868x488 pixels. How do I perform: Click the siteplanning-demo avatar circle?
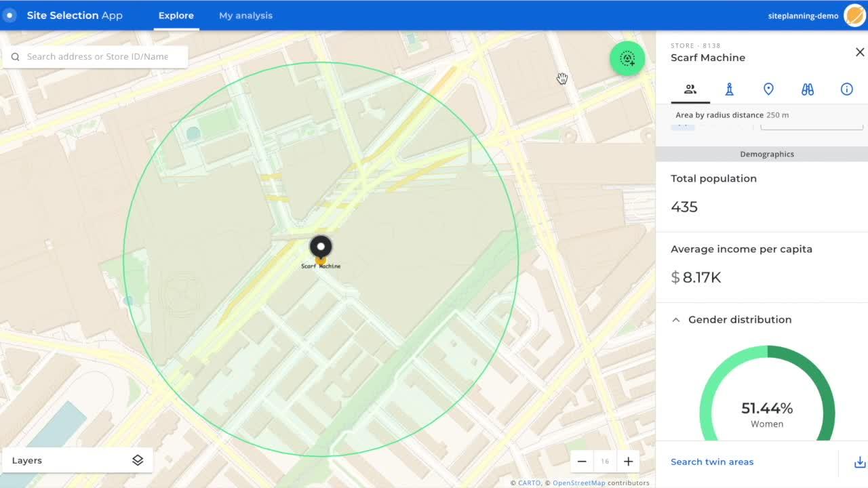854,15
